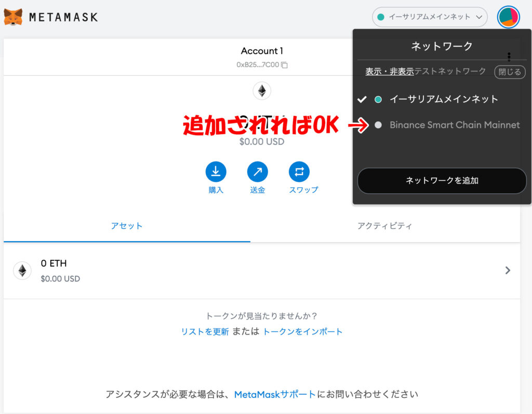This screenshot has height=414, width=532.
Task: Click the Account 1 name
Action: pyautogui.click(x=262, y=51)
